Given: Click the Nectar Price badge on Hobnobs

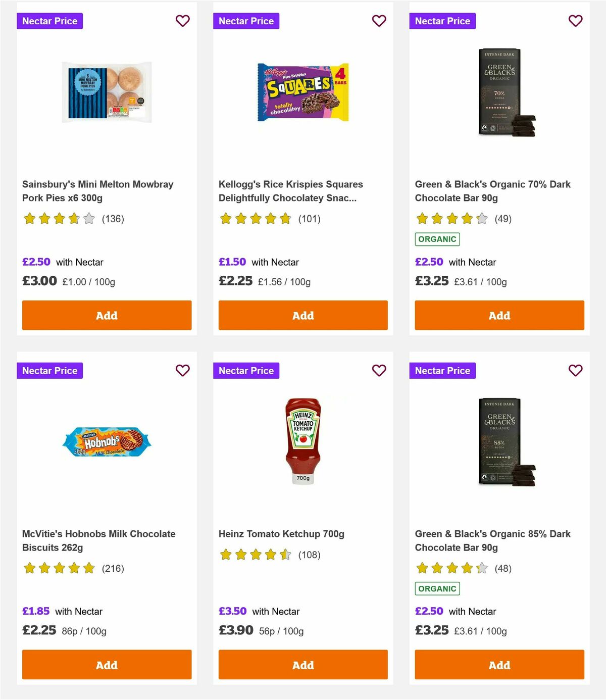Looking at the screenshot, I should tap(50, 370).
